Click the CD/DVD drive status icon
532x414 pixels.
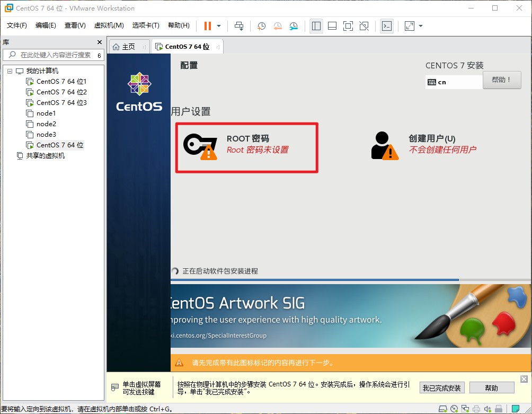pyautogui.click(x=454, y=409)
